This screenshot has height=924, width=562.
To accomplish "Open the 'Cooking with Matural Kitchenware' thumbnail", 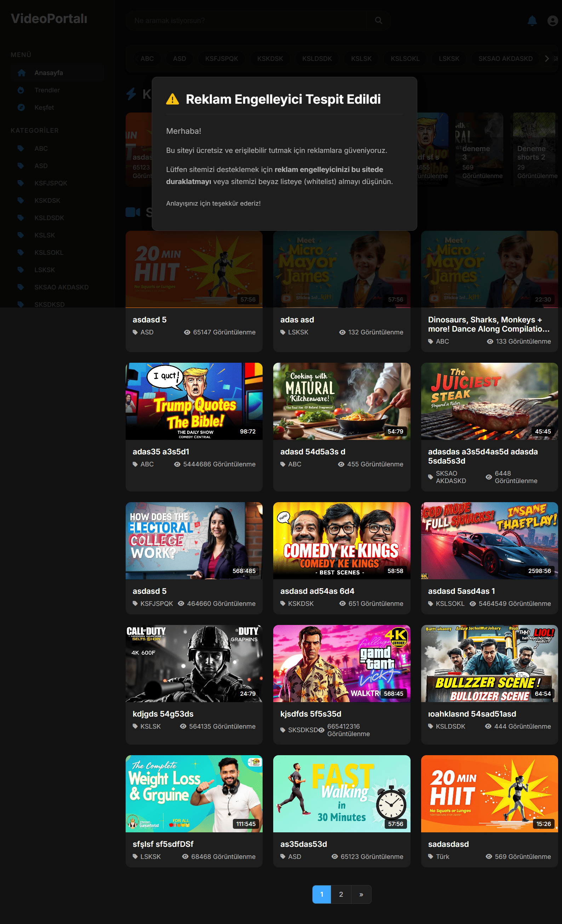I will [x=342, y=401].
